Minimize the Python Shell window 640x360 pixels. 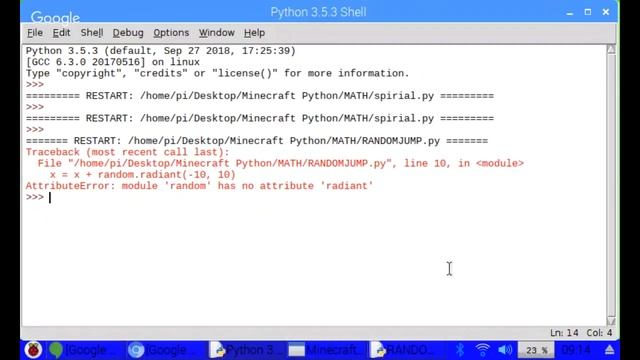[x=570, y=12]
